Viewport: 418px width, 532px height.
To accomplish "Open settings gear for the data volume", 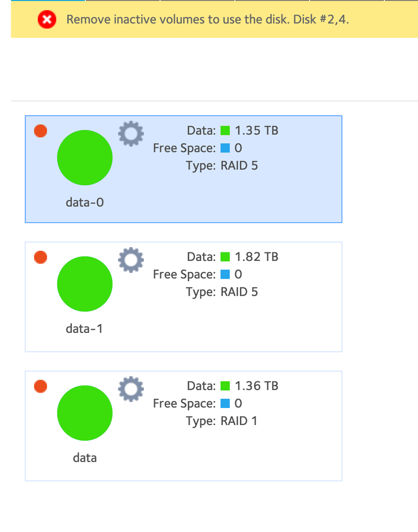I will pyautogui.click(x=130, y=389).
